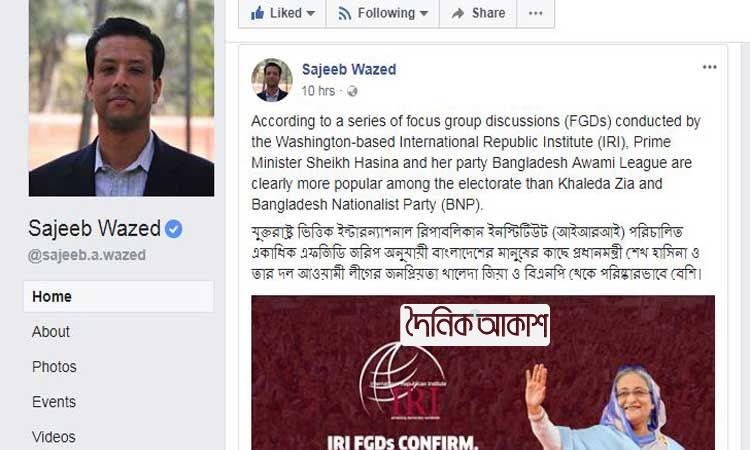Open the Videos section
The height and width of the screenshot is (450, 750).
(54, 437)
